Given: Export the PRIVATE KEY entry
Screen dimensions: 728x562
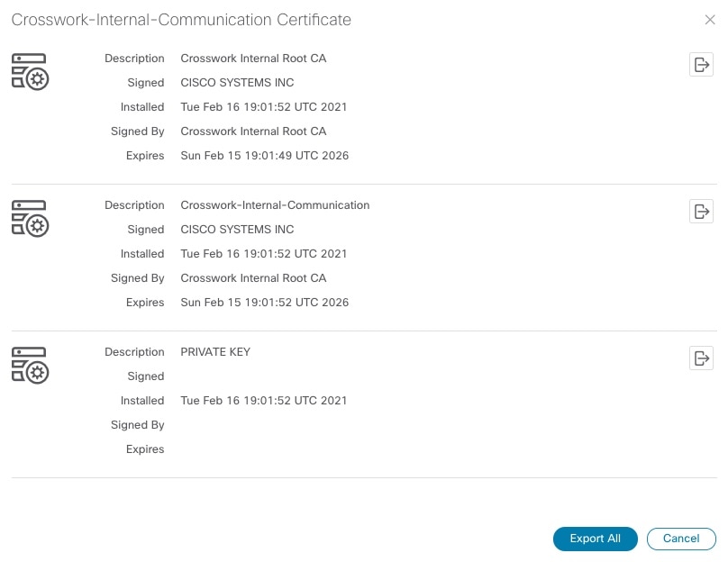Looking at the screenshot, I should (701, 358).
